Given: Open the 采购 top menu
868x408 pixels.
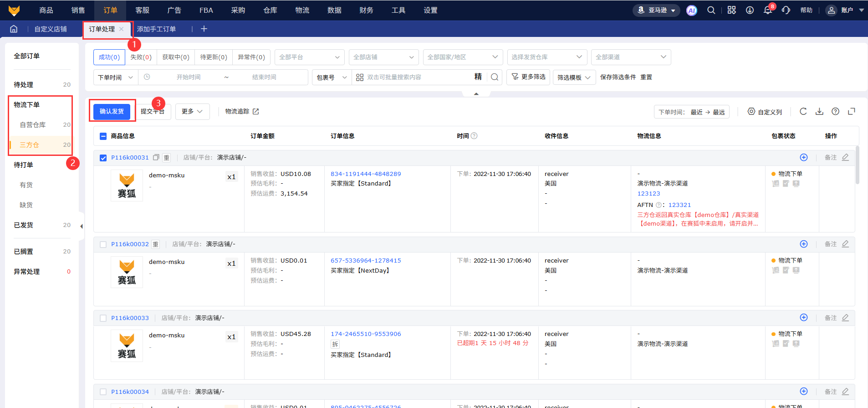Looking at the screenshot, I should click(238, 10).
